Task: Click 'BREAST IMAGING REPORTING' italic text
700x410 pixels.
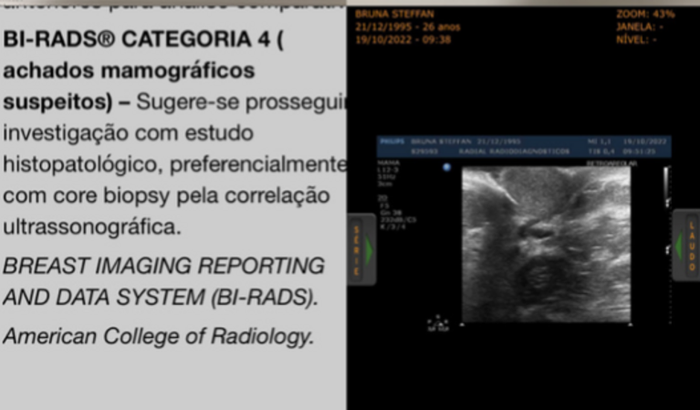Action: [x=164, y=266]
